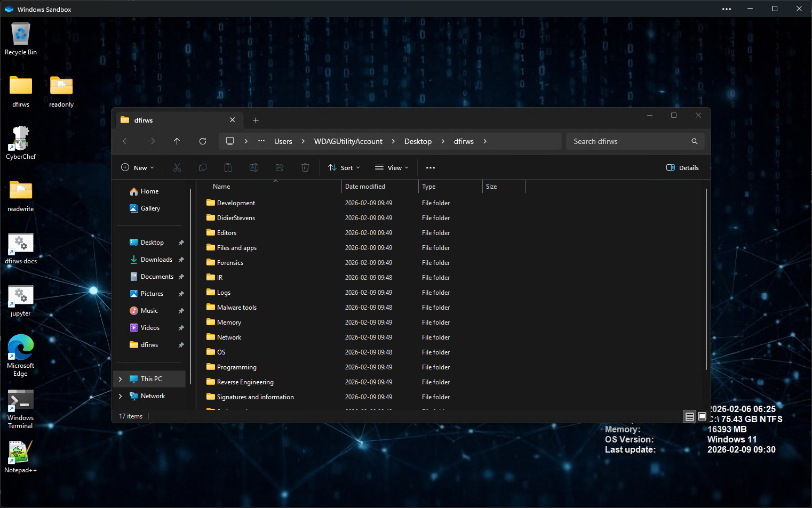812x508 pixels.
Task: Switch to details list view toggle
Action: [x=690, y=416]
